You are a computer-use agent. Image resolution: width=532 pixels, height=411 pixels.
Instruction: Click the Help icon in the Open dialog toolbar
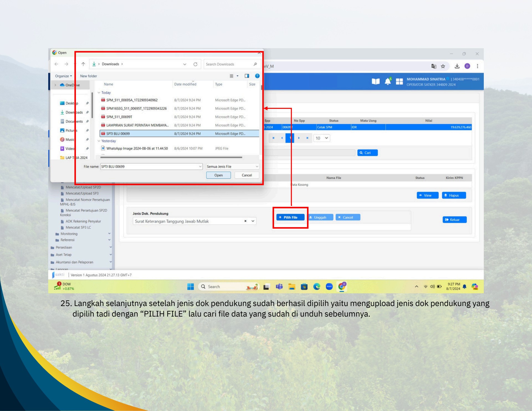(x=258, y=76)
